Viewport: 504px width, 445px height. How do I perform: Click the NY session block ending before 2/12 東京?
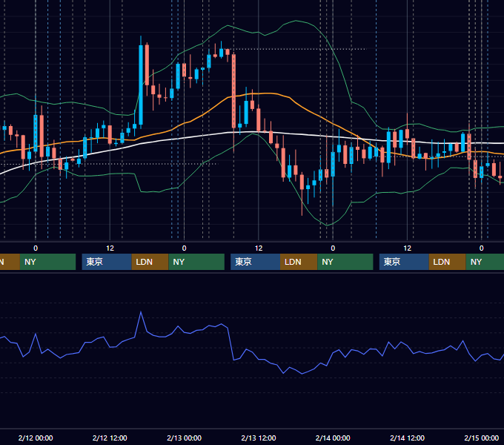tap(47, 262)
